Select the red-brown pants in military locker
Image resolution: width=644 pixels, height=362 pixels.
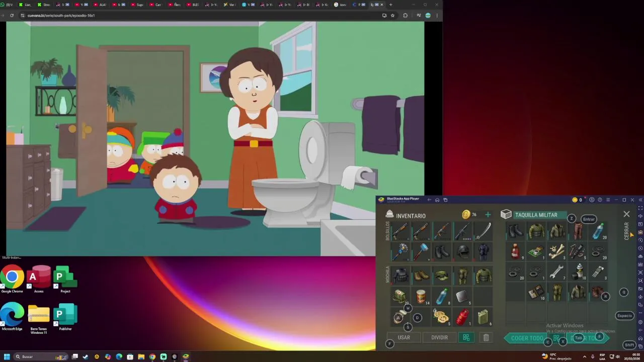click(577, 231)
